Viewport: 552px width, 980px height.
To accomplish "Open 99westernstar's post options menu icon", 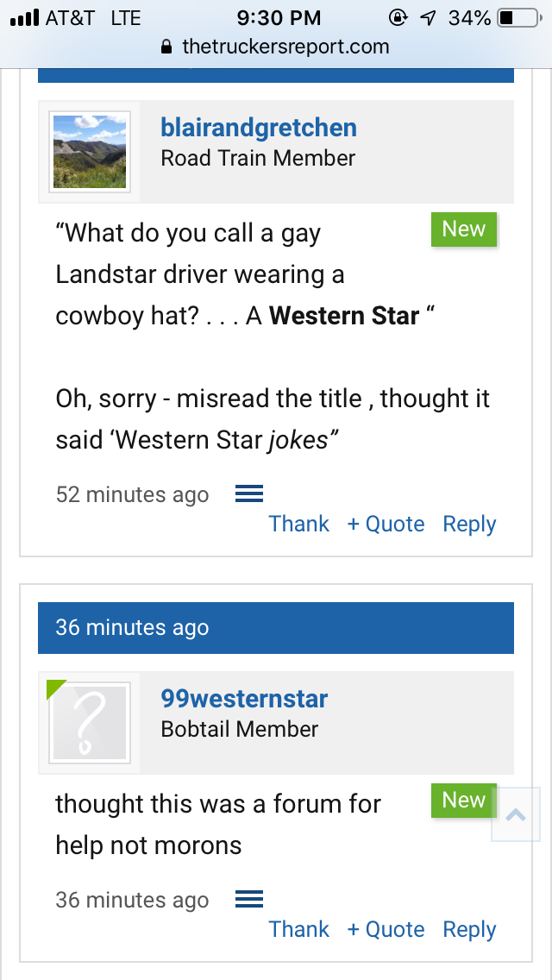I will tap(249, 900).
